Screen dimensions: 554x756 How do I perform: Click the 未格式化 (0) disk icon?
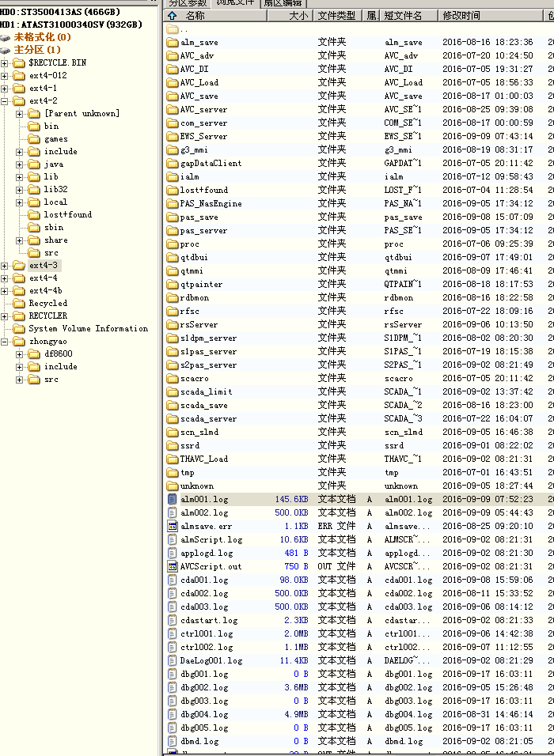coord(6,37)
